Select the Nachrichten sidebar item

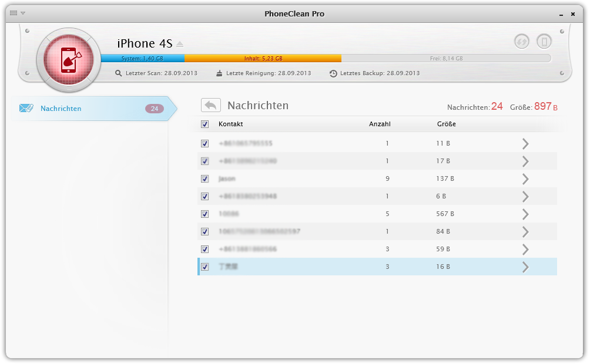94,109
